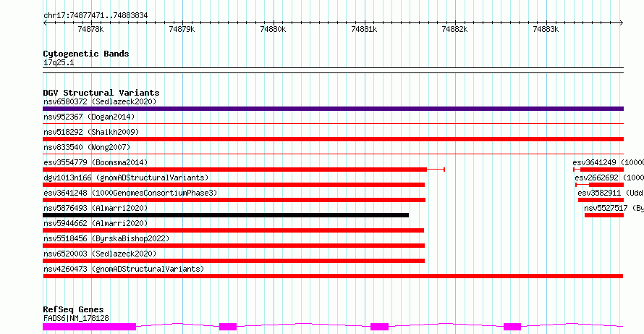This screenshot has width=644, height=334.
Task: Click the esv3641248 red variant bar
Action: [x=234, y=200]
